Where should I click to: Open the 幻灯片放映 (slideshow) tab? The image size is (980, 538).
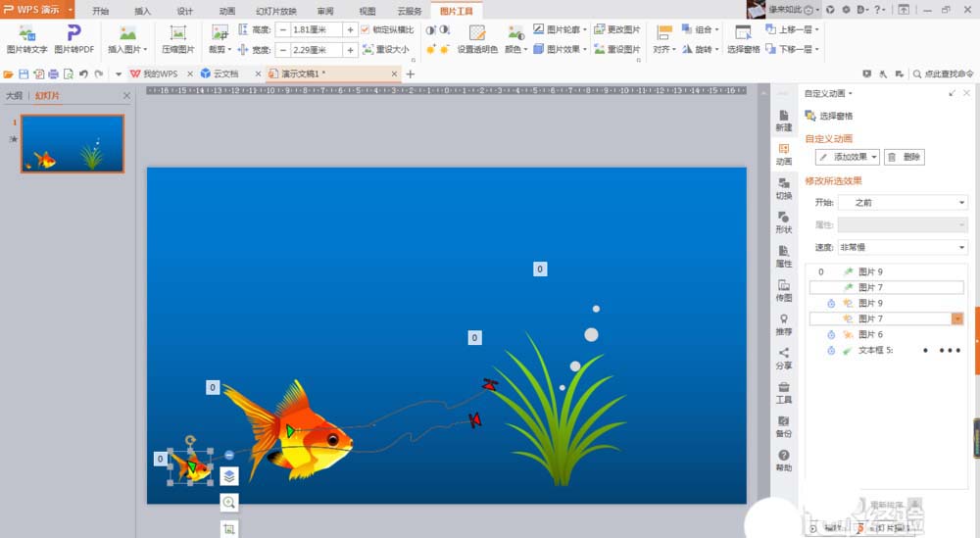(x=275, y=11)
